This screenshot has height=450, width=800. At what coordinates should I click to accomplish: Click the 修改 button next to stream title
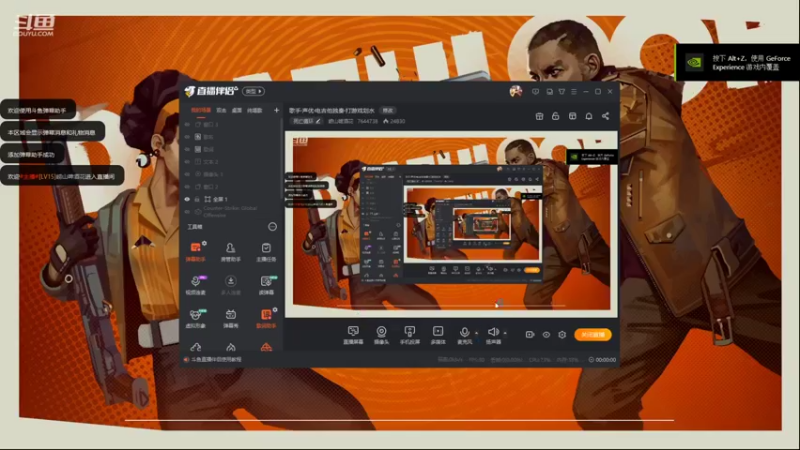388,110
